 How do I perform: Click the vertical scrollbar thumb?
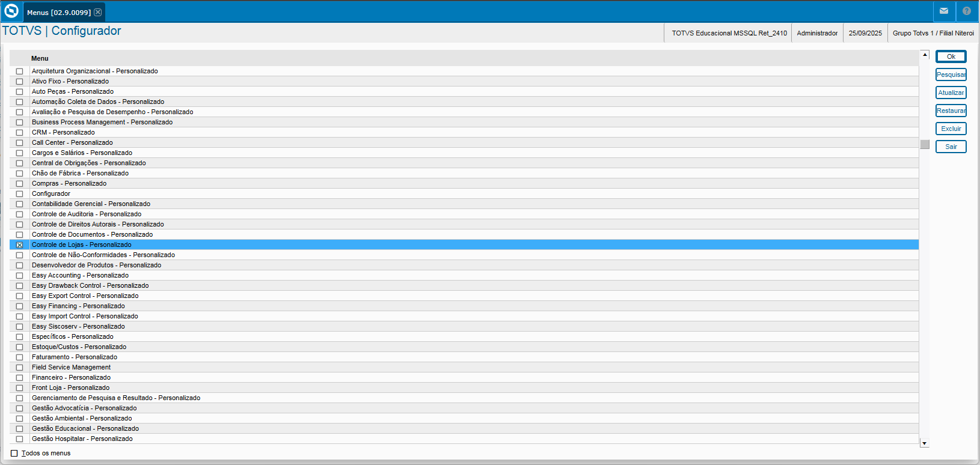tap(925, 144)
